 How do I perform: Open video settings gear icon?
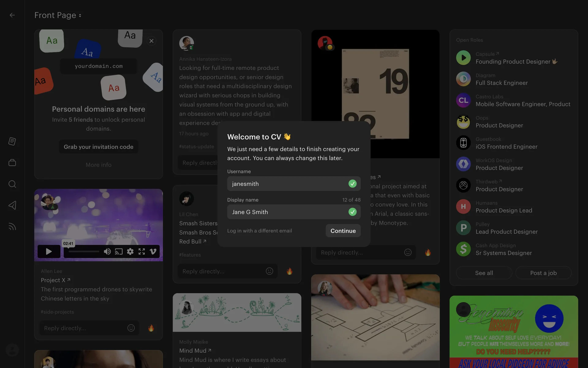pyautogui.click(x=130, y=251)
